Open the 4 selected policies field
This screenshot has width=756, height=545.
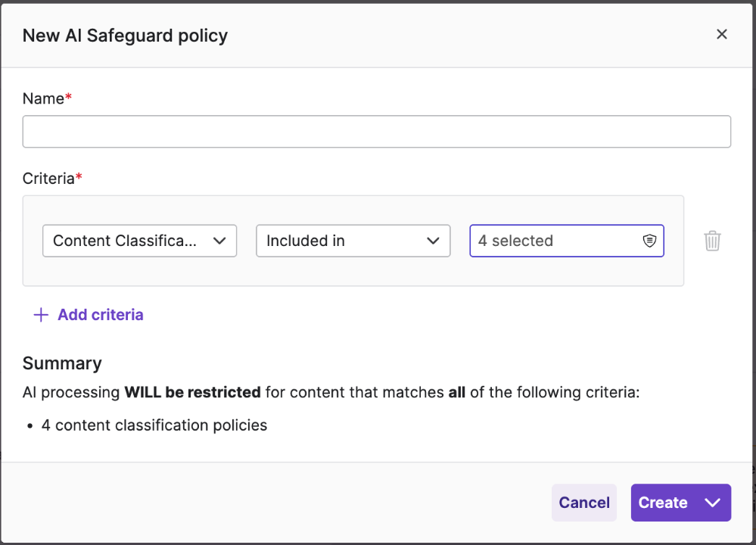coord(567,241)
